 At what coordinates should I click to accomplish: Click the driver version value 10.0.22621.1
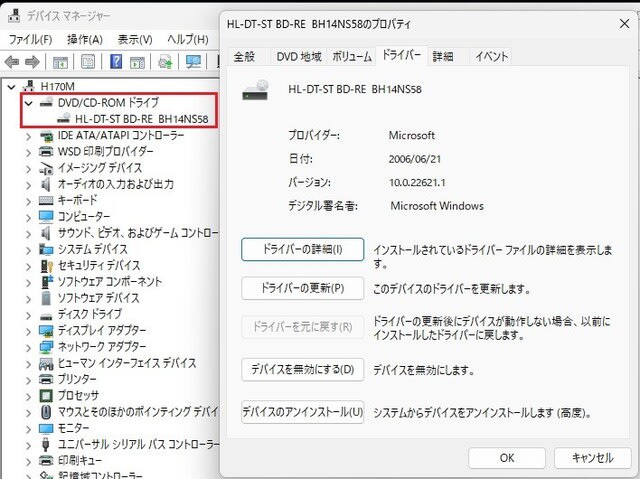pos(417,182)
